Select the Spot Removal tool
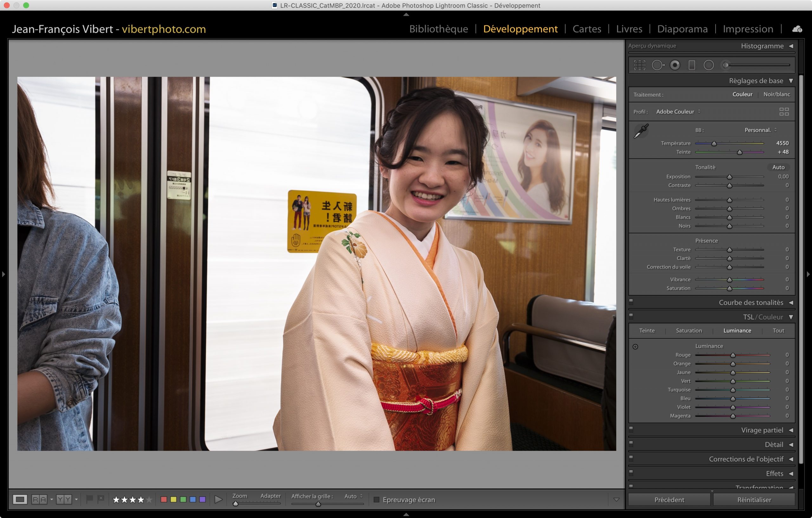 (x=658, y=65)
